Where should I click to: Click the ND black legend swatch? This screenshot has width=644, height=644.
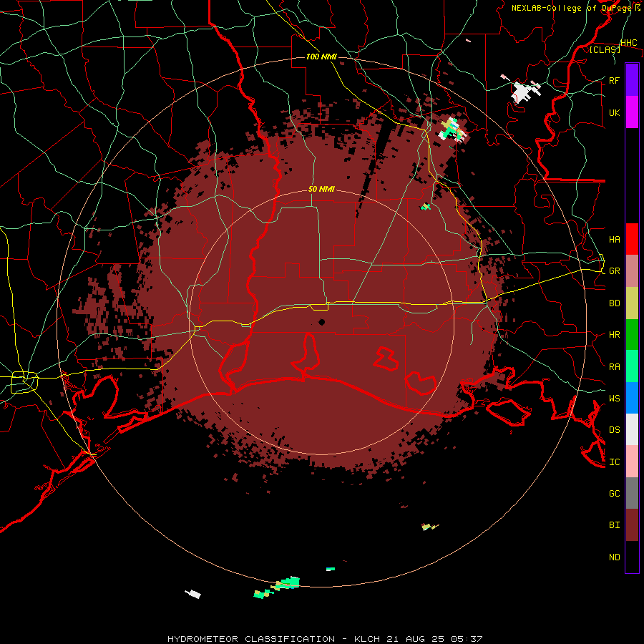[632, 557]
